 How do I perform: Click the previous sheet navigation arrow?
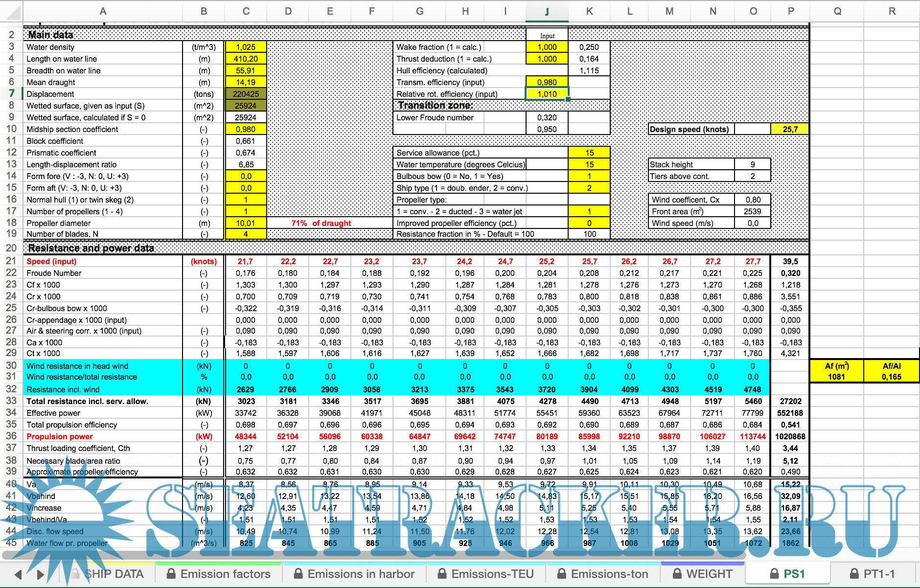point(19,574)
